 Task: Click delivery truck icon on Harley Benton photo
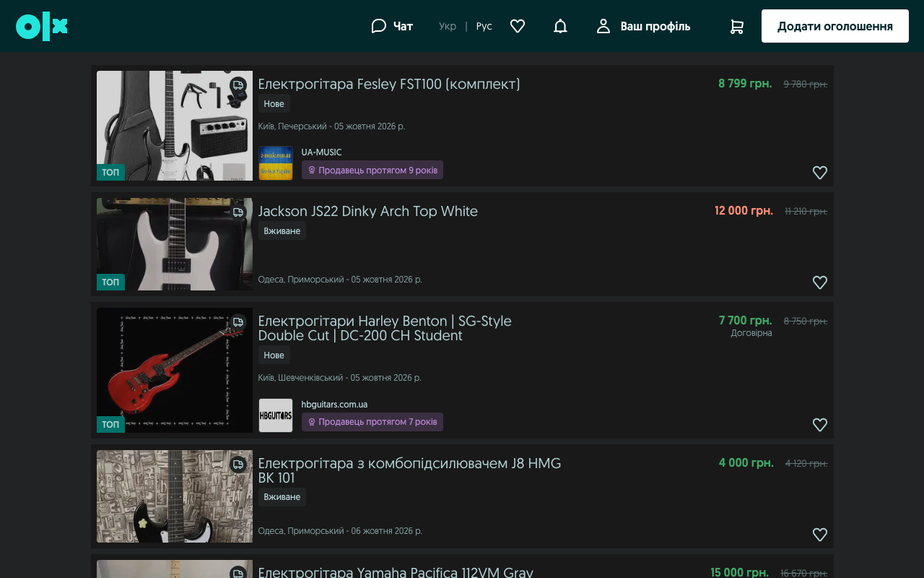tap(238, 322)
